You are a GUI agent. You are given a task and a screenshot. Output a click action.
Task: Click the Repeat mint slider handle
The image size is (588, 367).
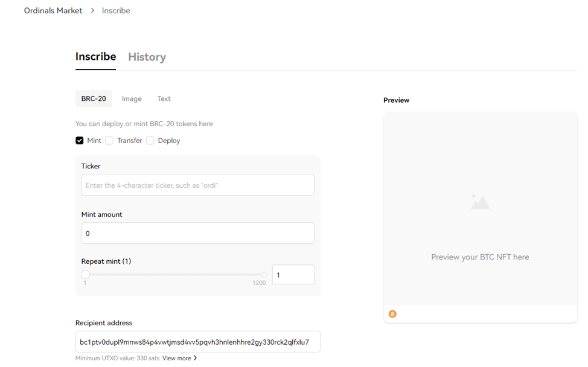pos(85,275)
